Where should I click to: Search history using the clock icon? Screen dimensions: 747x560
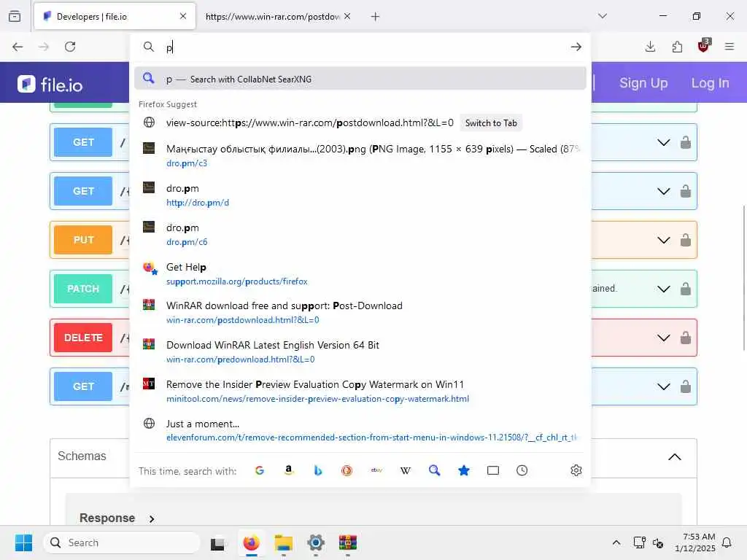(522, 470)
